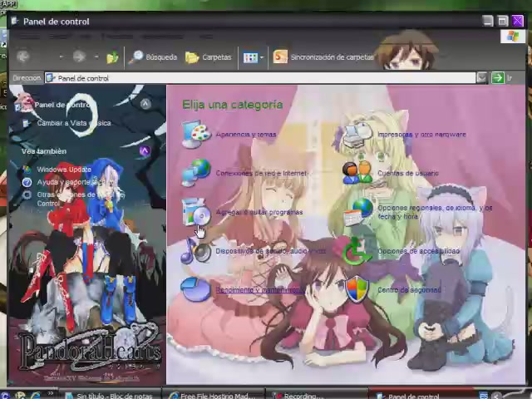Click the blue help question mark icon
Viewport: 532px width, 399px height.
pyautogui.click(x=27, y=182)
